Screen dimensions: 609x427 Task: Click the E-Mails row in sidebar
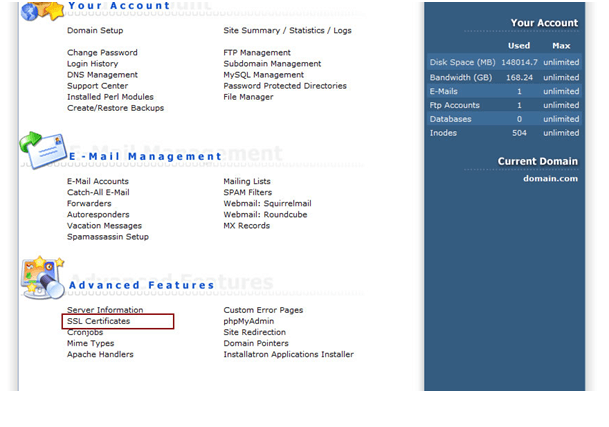click(x=504, y=91)
